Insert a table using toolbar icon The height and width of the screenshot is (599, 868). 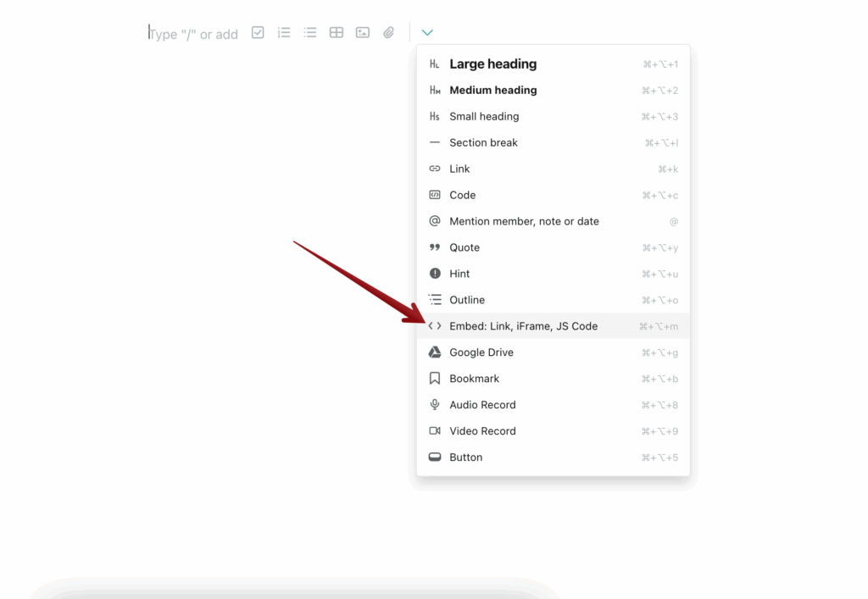coord(337,33)
